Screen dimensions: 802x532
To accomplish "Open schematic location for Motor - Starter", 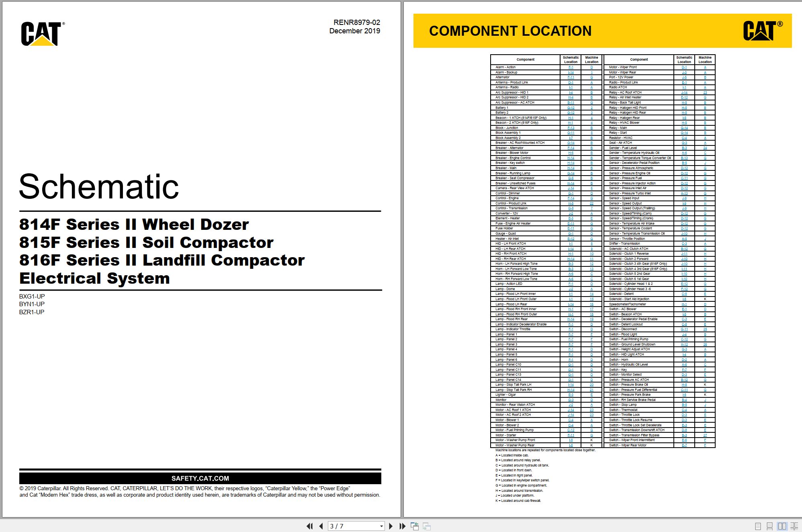I will (571, 435).
